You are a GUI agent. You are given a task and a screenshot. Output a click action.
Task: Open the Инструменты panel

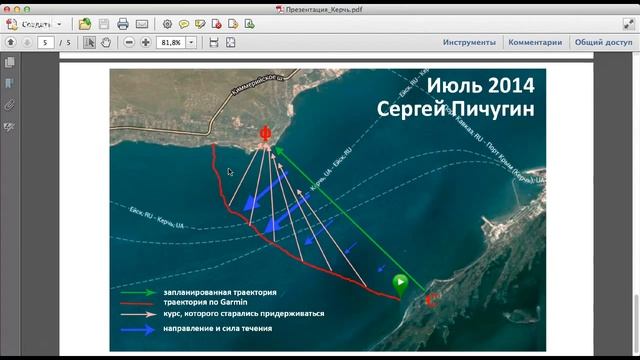(469, 42)
